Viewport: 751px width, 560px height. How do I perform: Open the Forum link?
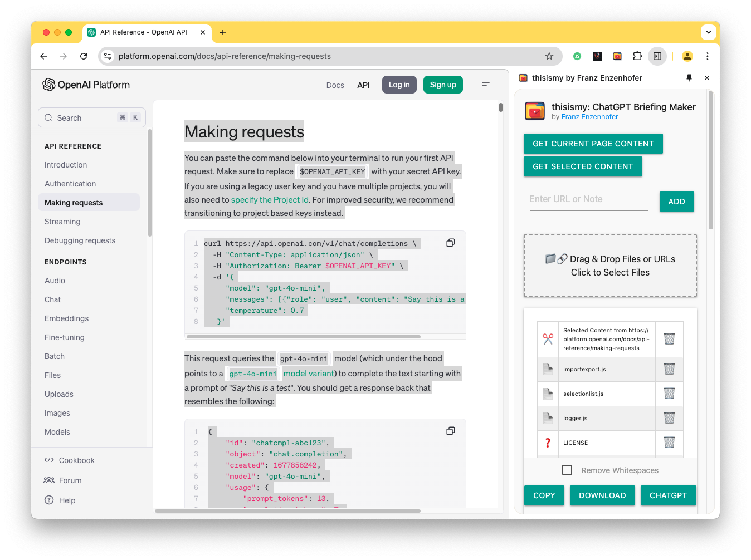pos(63,480)
